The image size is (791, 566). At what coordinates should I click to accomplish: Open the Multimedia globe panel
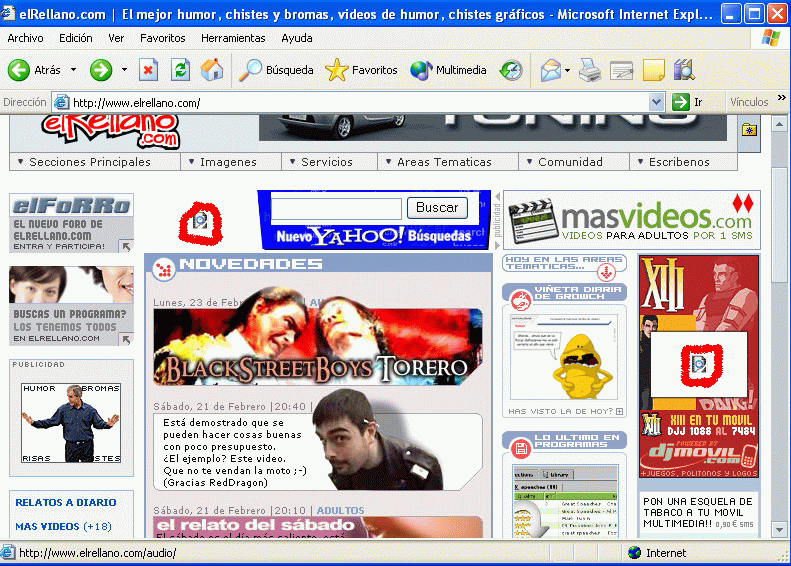[448, 70]
